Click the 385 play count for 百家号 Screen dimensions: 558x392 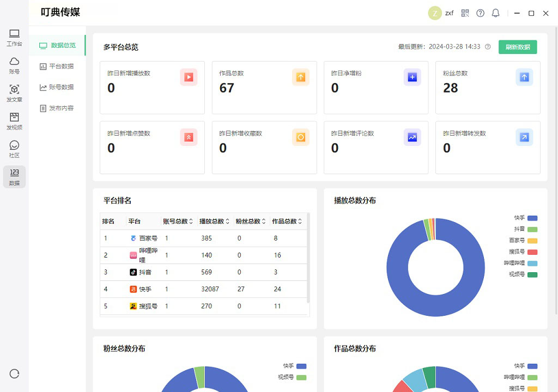(207, 238)
